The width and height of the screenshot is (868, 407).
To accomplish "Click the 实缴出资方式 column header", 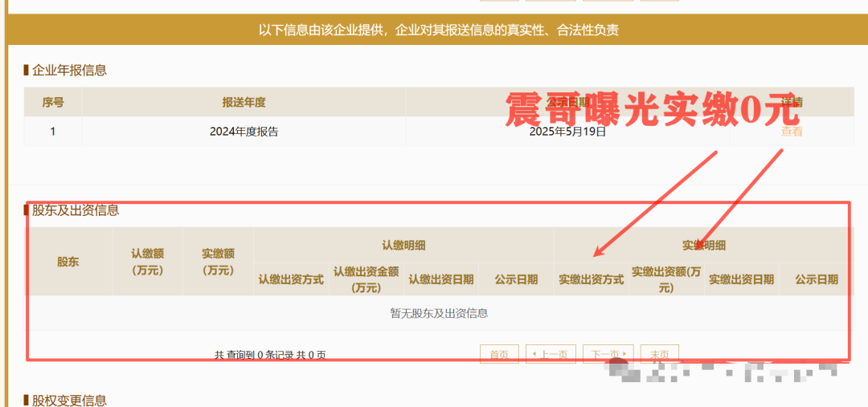I will point(592,279).
